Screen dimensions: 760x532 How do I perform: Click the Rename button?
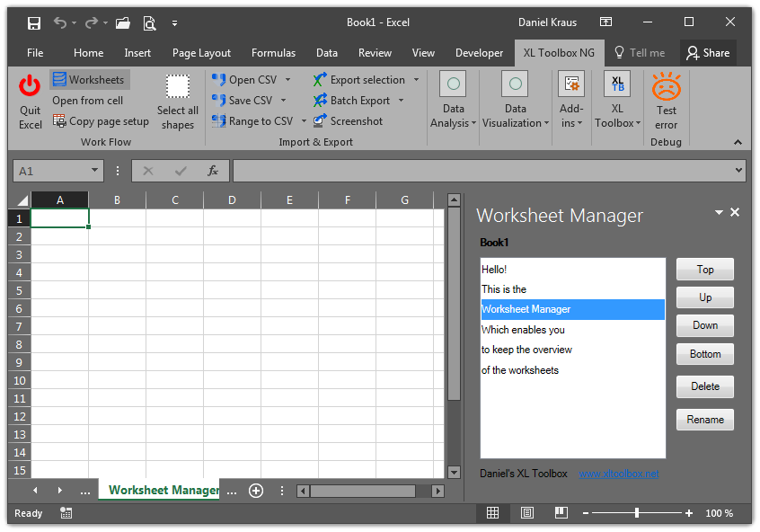coord(704,420)
